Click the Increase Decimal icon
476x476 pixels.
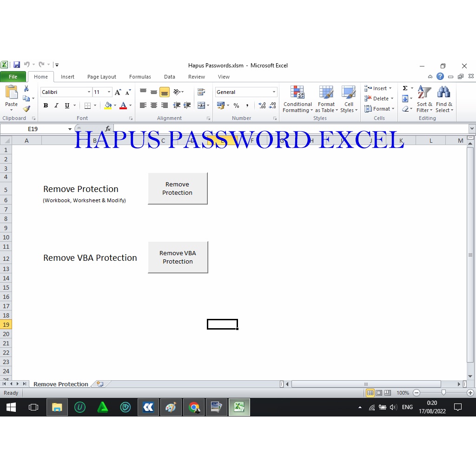point(262,106)
